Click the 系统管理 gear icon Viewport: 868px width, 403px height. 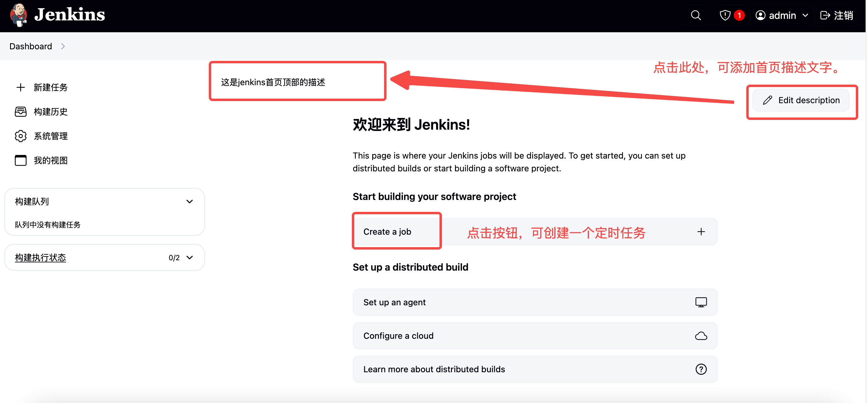[x=21, y=136]
